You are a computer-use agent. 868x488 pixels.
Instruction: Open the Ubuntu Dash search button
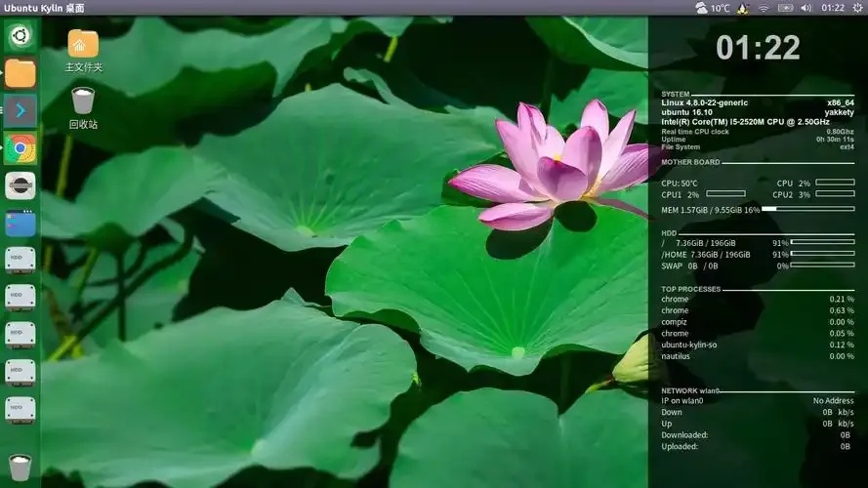20,36
